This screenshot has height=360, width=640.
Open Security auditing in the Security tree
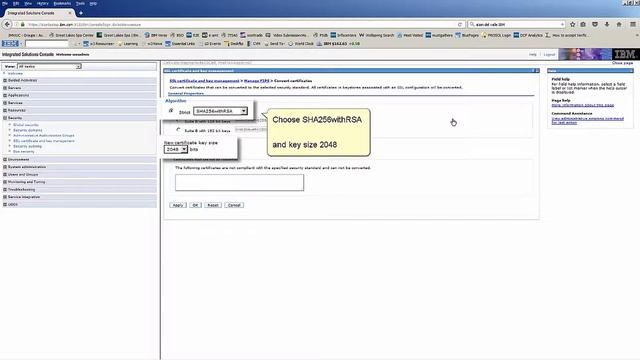click(27, 146)
